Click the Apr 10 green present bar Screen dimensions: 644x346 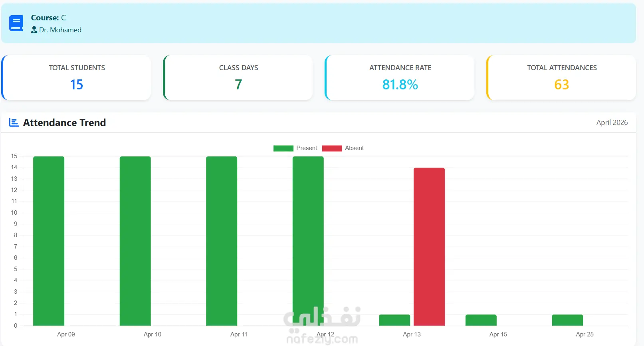[x=135, y=241]
